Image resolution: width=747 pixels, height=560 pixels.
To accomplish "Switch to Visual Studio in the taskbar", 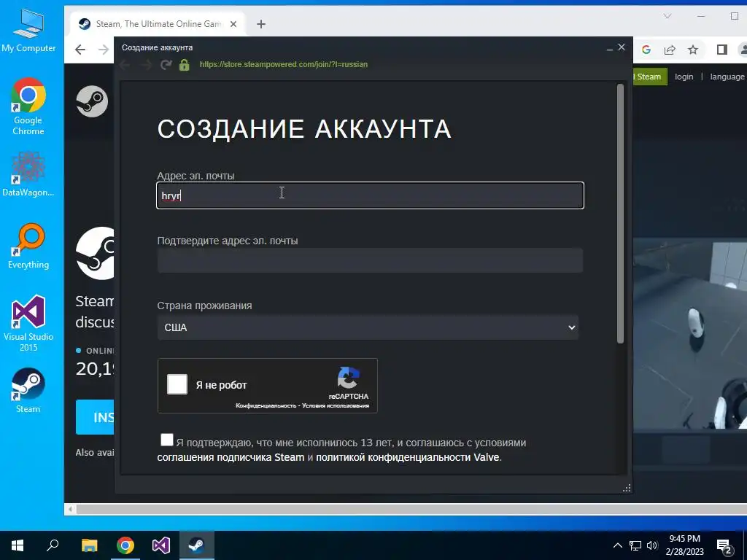I will pyautogui.click(x=161, y=545).
